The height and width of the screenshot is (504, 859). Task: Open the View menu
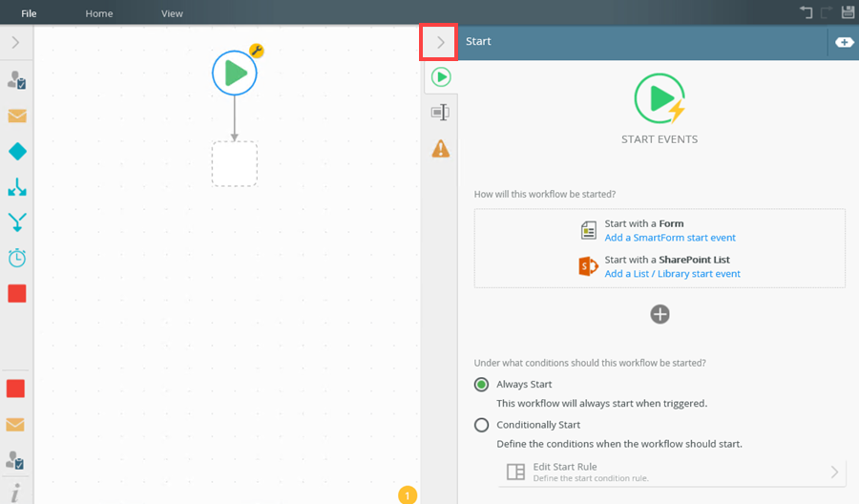coord(172,13)
